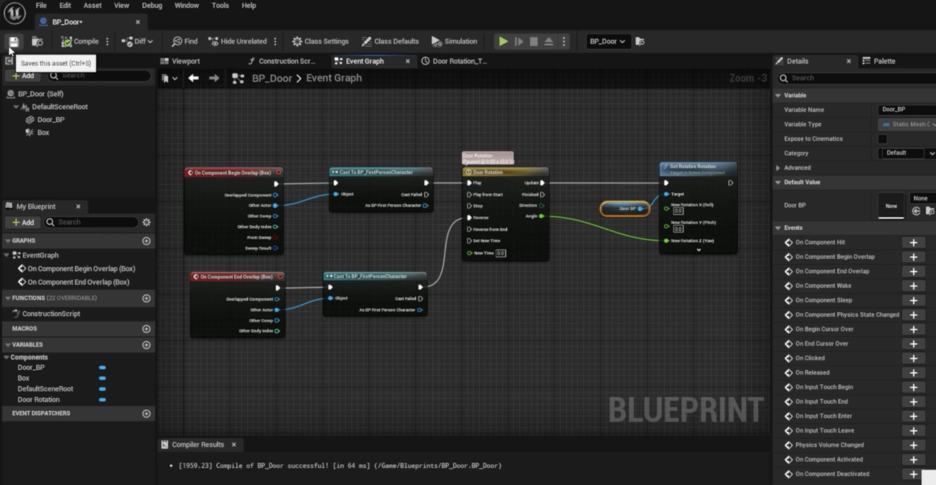Expand the Advanced section
Image resolution: width=936 pixels, height=485 pixels.
[778, 168]
